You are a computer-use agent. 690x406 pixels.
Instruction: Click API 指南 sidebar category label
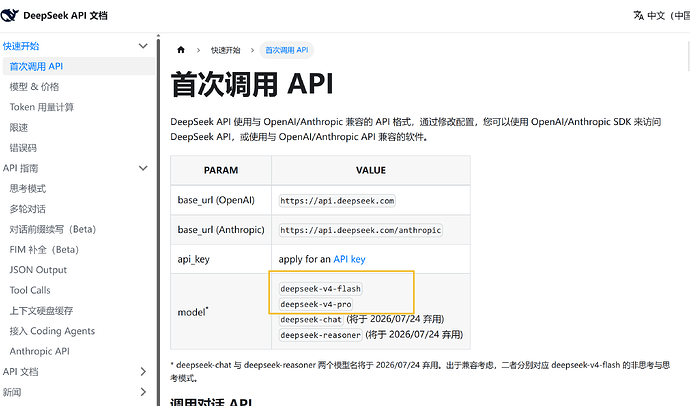pos(20,168)
